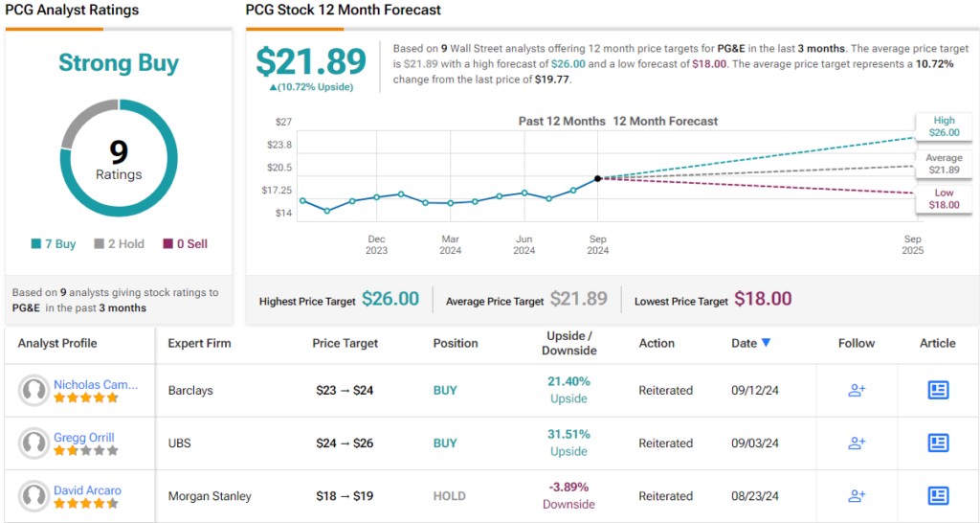
Task: Click Gregg Orrill's profile avatar
Action: coord(34,443)
